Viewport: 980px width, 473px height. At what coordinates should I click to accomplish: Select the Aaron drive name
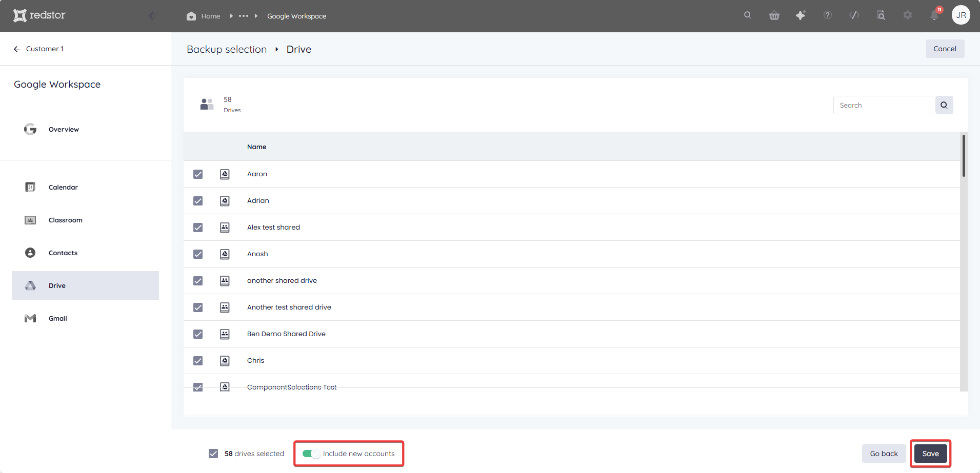pos(257,174)
